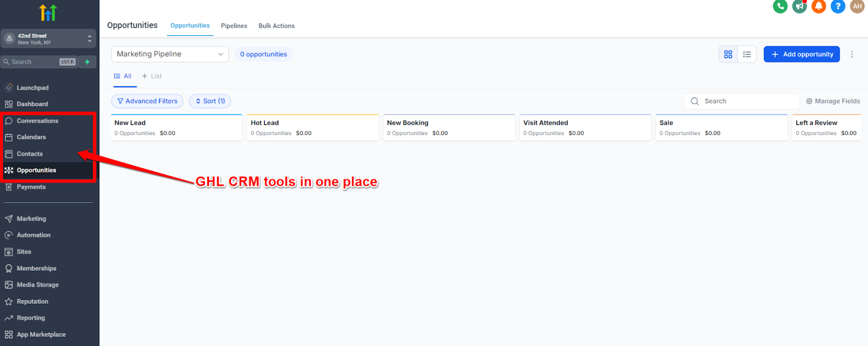
Task: Click the Add opportunity button
Action: click(x=801, y=54)
